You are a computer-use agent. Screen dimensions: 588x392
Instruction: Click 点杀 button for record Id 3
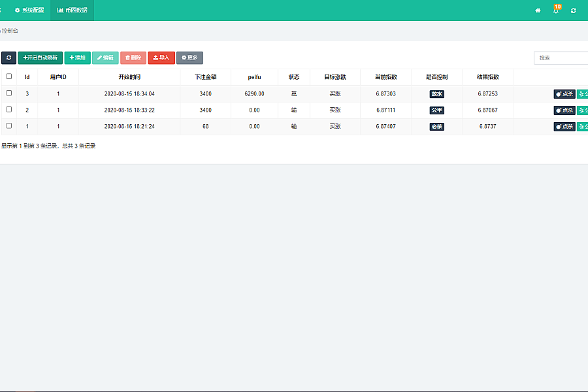click(x=564, y=94)
